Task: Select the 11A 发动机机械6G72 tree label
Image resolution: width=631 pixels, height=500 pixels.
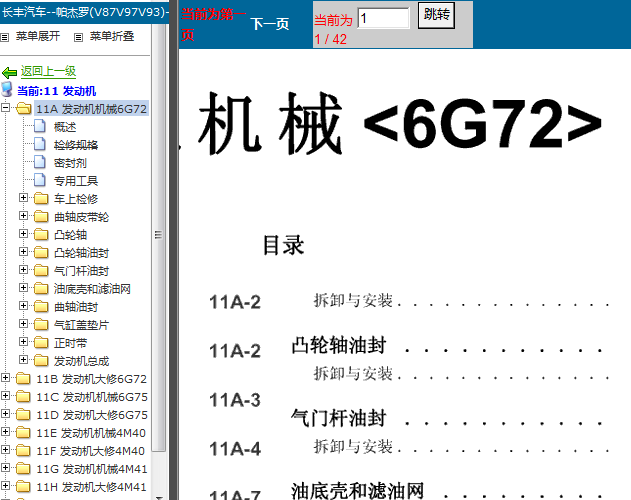Action: (91, 109)
